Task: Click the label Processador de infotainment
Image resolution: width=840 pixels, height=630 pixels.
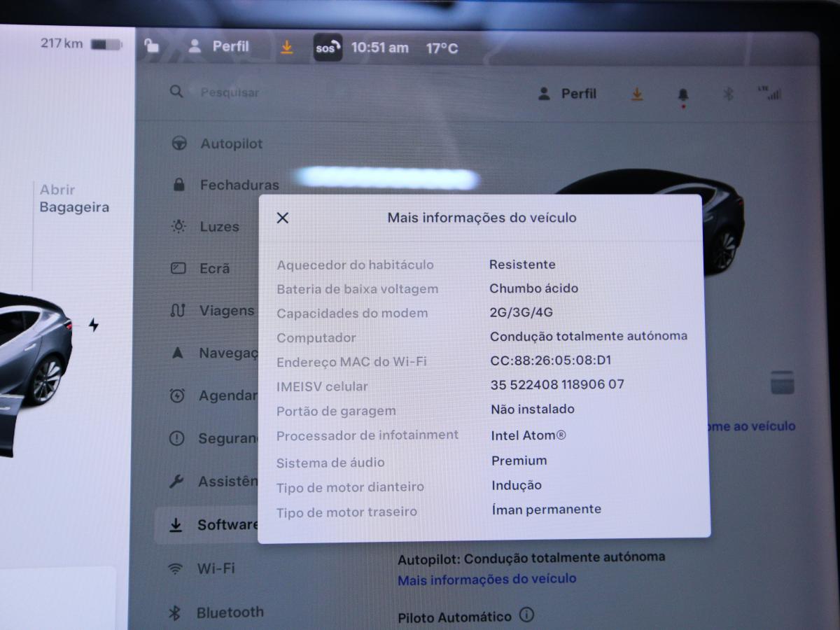Action: 367,435
